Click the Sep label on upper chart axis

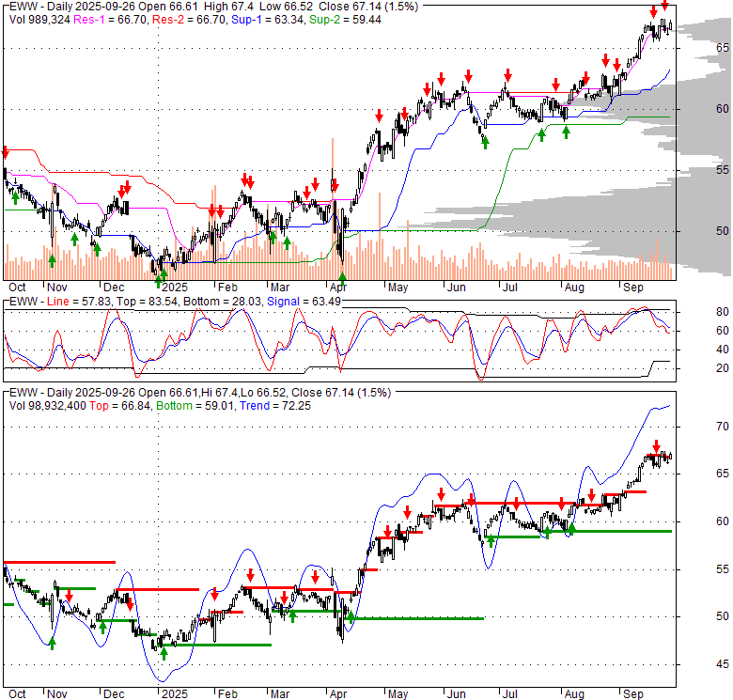coord(633,287)
